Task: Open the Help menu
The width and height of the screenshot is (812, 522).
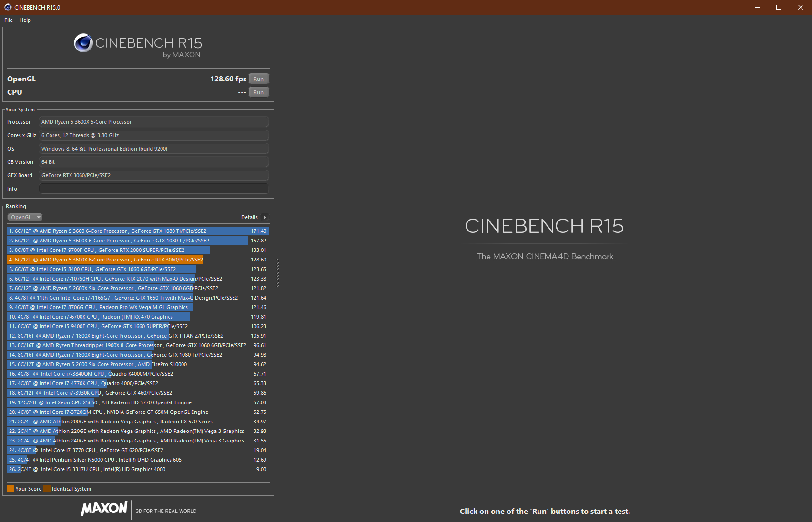Action: (x=25, y=20)
